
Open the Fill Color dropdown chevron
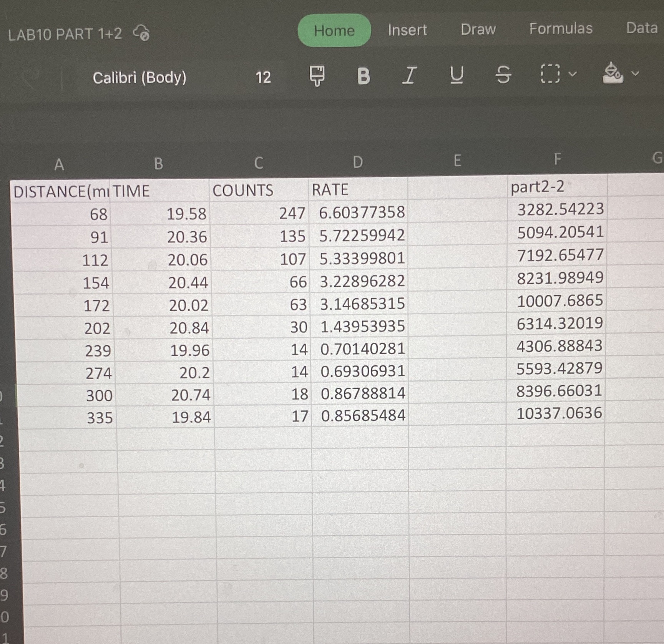tap(634, 74)
